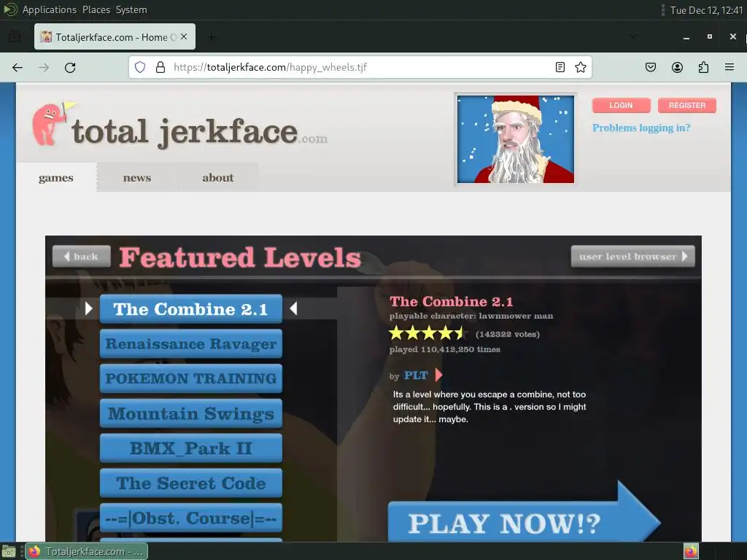Open the Pocket save icon
Viewport: 747px width, 560px height.
tap(651, 67)
